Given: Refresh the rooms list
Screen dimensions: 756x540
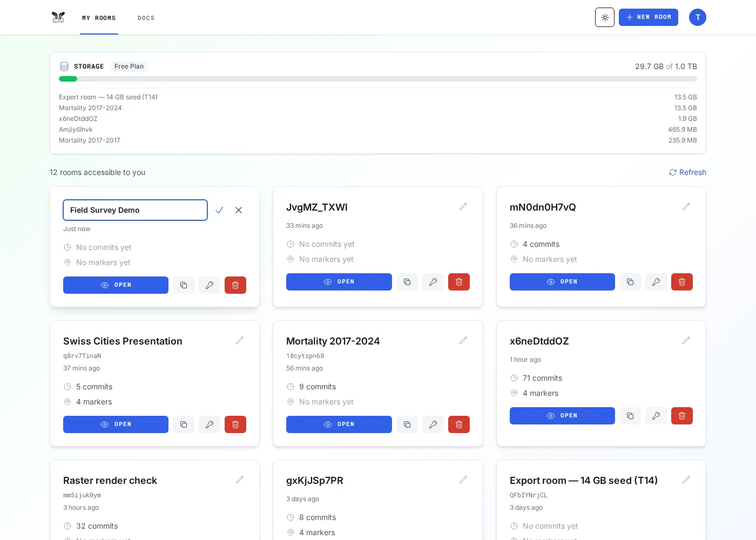Looking at the screenshot, I should pos(687,172).
